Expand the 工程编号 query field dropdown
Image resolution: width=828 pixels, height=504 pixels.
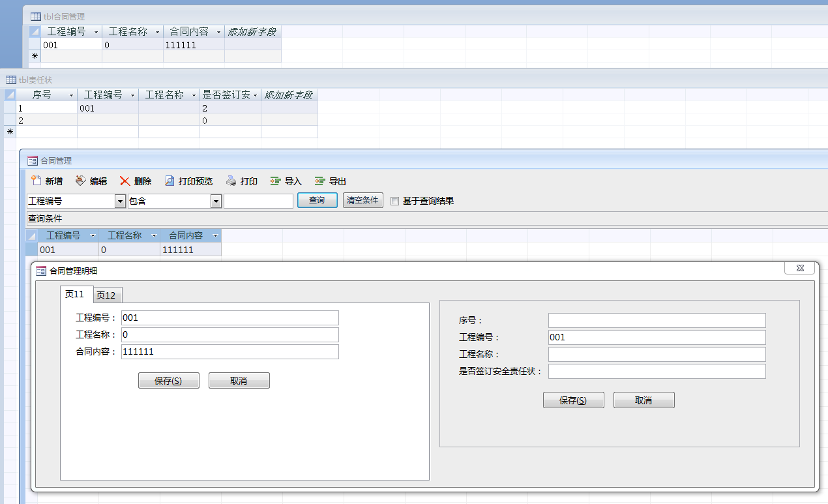click(120, 201)
